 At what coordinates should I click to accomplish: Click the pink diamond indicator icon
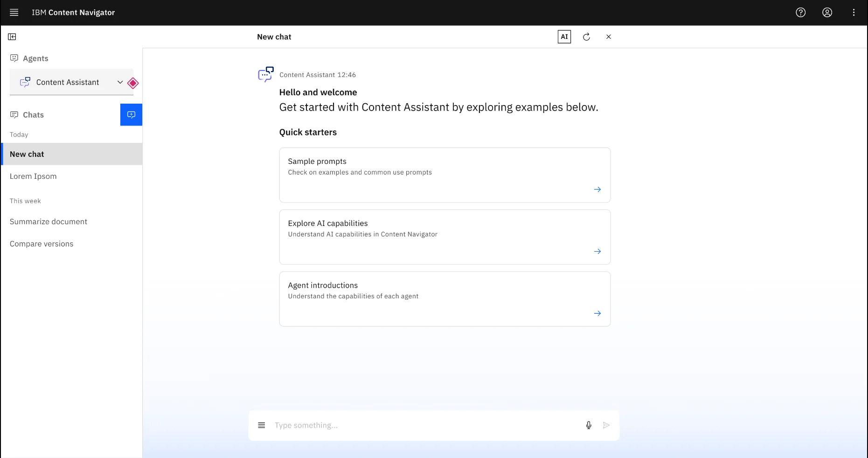point(133,83)
